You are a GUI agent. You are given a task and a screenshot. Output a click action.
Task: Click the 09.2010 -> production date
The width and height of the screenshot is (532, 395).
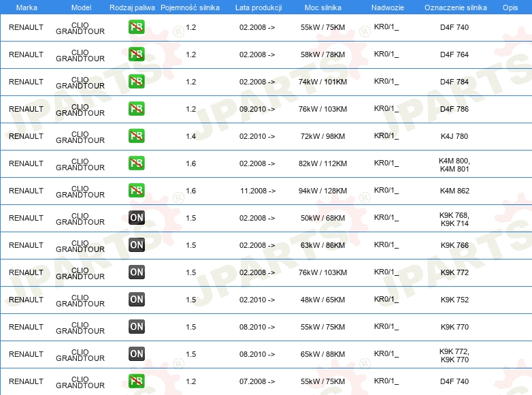pos(257,109)
